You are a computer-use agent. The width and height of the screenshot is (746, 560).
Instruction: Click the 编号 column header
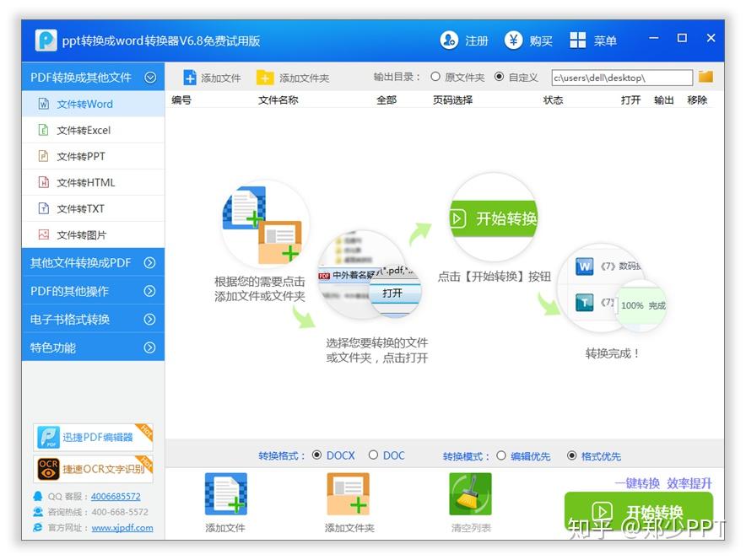point(181,100)
